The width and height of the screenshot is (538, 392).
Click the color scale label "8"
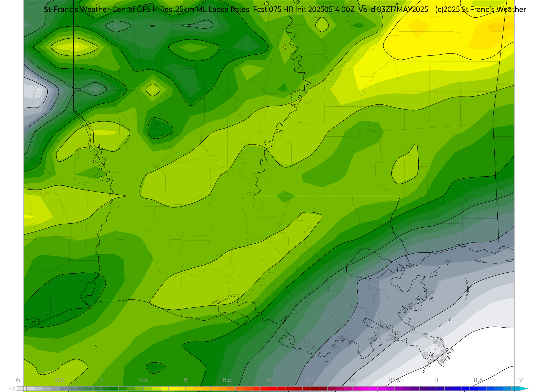tap(185, 380)
